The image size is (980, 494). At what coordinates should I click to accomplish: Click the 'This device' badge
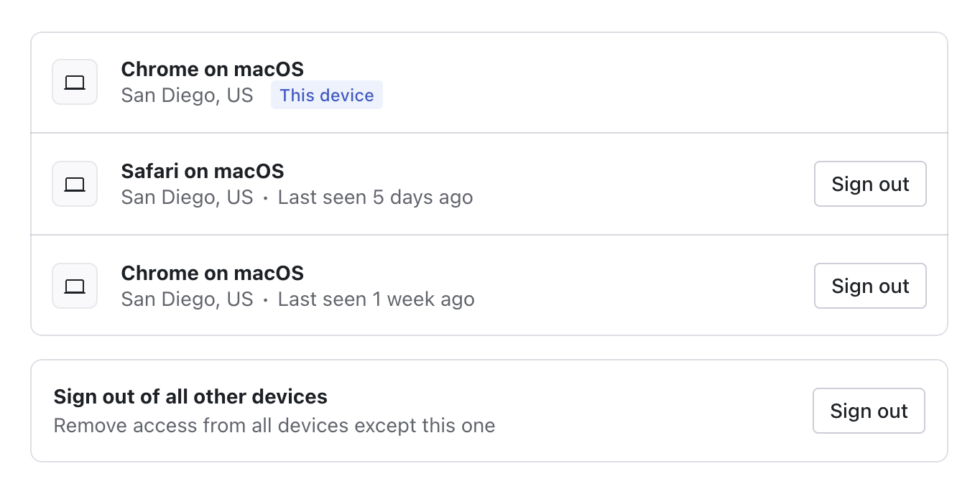pos(327,95)
